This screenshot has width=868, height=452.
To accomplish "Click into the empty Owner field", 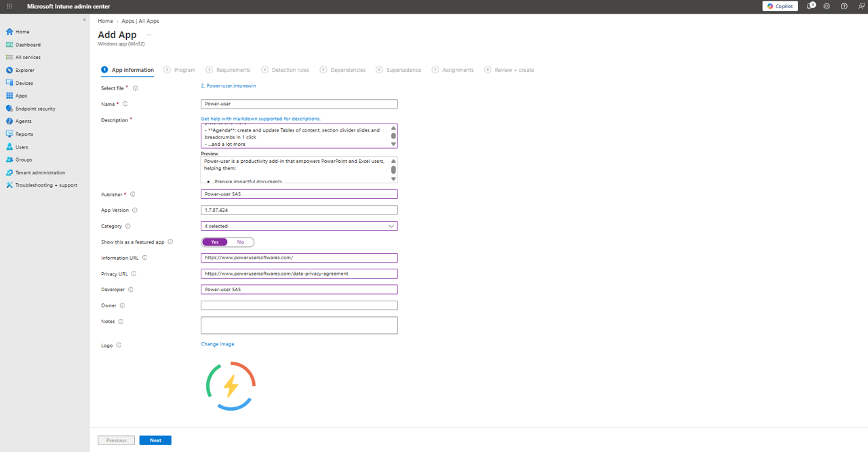I will click(x=299, y=305).
